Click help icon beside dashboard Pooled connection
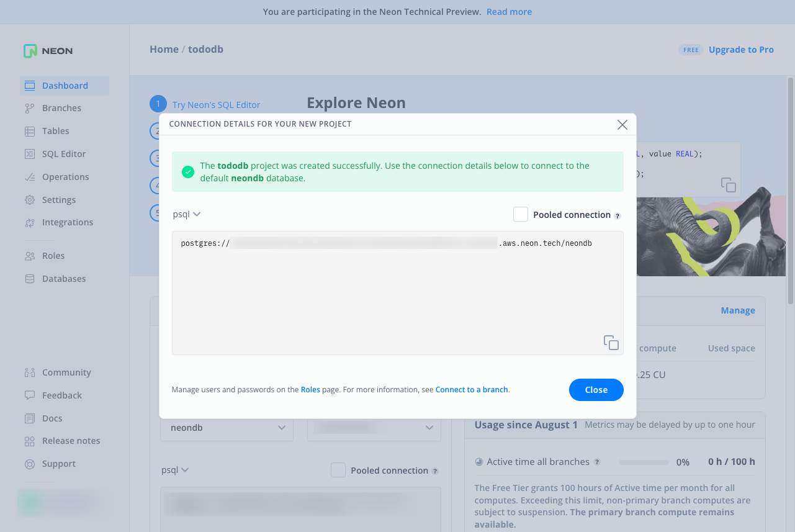 [x=435, y=471]
